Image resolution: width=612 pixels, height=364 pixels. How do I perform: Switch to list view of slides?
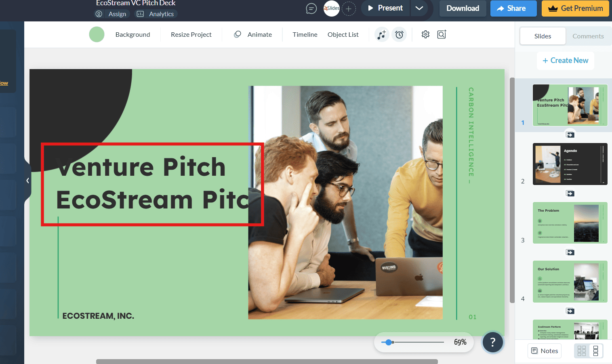click(x=596, y=351)
